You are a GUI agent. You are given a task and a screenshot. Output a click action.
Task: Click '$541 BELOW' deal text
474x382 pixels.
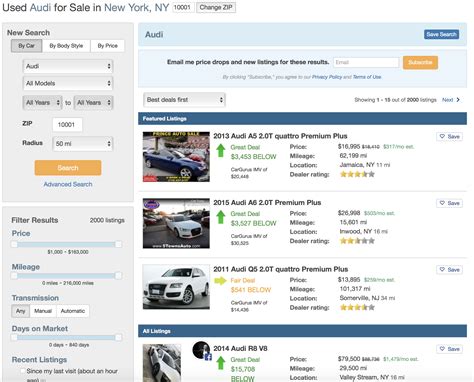click(x=251, y=290)
